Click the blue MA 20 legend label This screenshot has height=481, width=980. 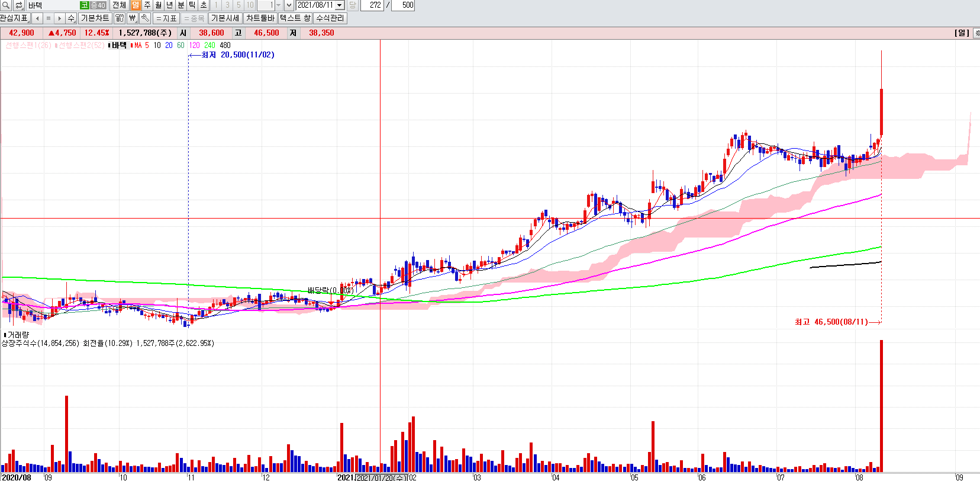coord(169,45)
